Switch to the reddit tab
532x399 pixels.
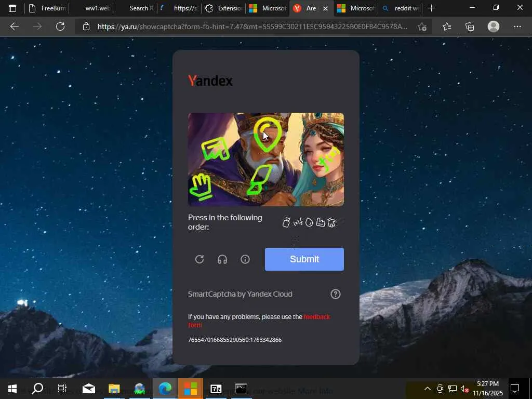[x=401, y=8]
